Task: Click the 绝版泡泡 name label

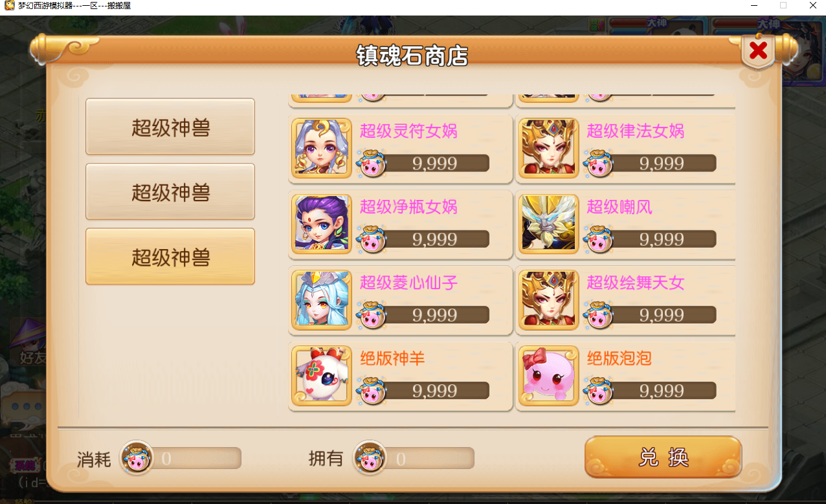Action: pos(619,358)
